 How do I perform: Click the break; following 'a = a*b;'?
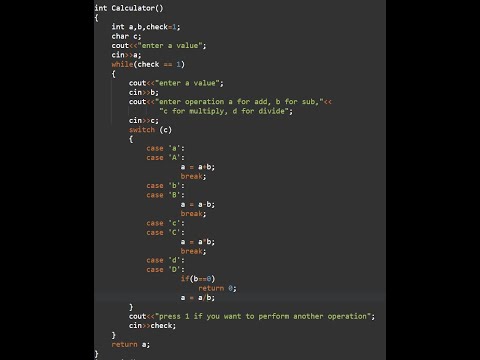pos(193,251)
